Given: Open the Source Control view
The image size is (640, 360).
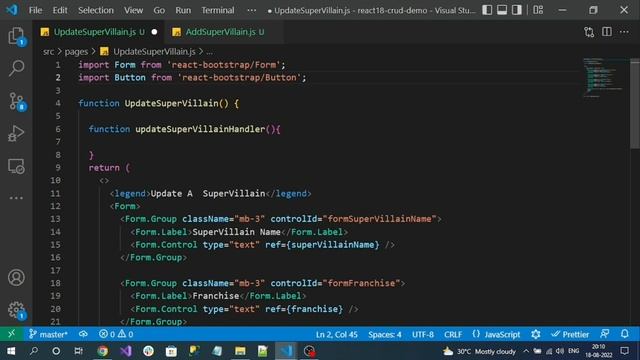Looking at the screenshot, I should [16, 101].
